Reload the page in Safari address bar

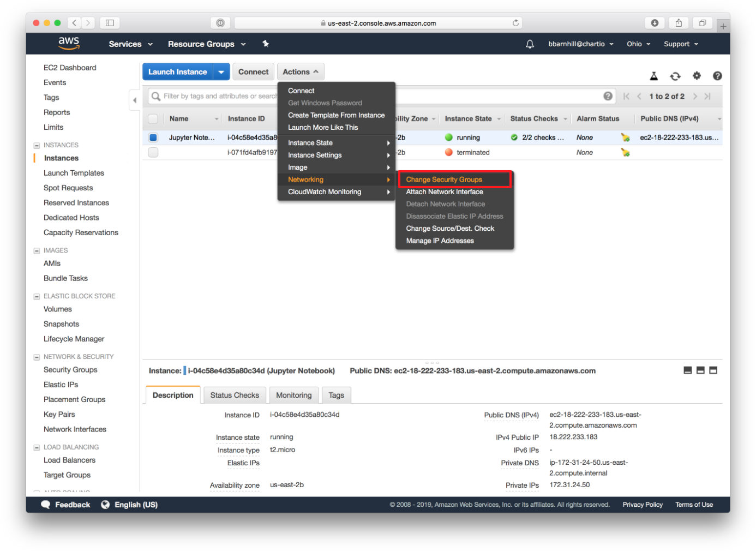tap(515, 23)
